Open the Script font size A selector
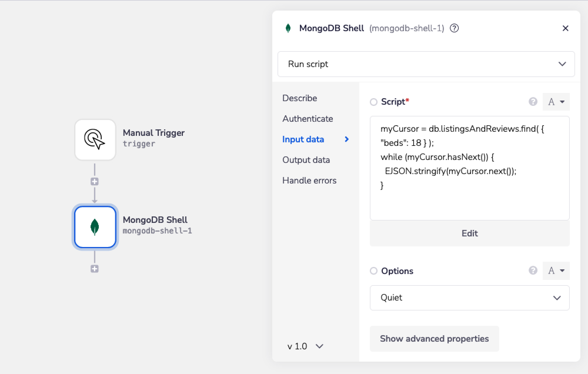Screen dimensions: 588x374 (556, 102)
